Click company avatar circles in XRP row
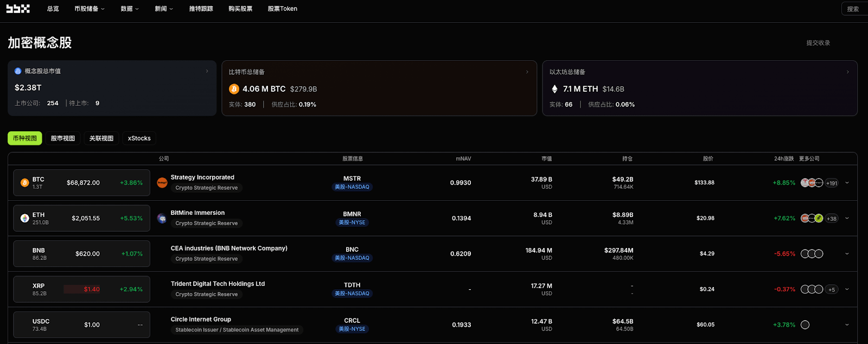868x344 pixels. 812,289
